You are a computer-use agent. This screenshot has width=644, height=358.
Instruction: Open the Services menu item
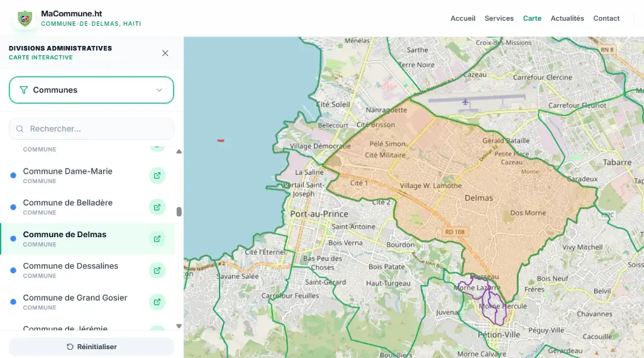tap(499, 18)
